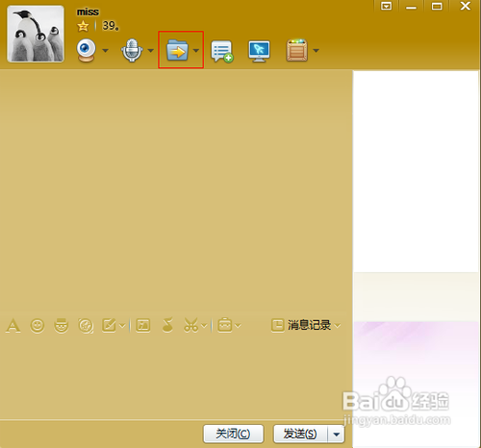Click the briefcase more-tools icon
Image resolution: width=481 pixels, height=448 pixels.
pyautogui.click(x=225, y=325)
